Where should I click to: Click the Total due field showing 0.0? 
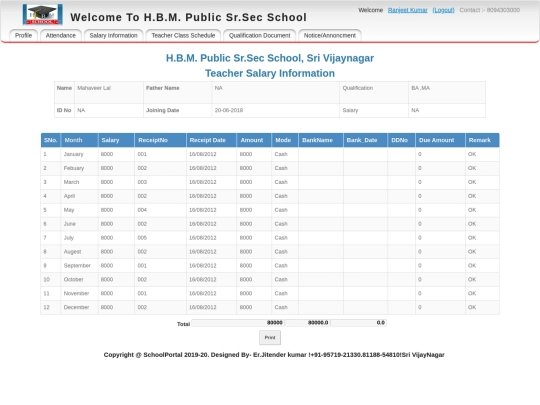coord(358,323)
